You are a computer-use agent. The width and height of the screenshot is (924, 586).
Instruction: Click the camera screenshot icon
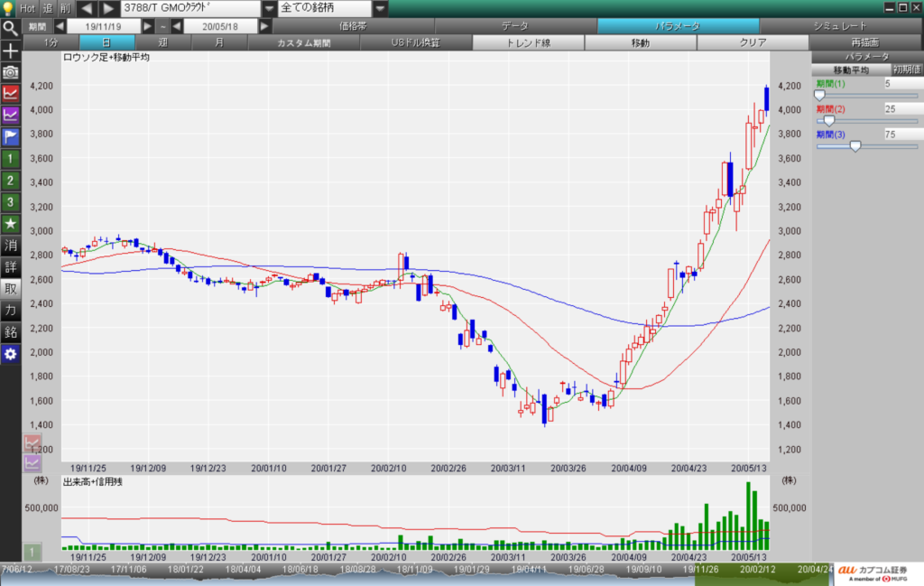[10, 71]
